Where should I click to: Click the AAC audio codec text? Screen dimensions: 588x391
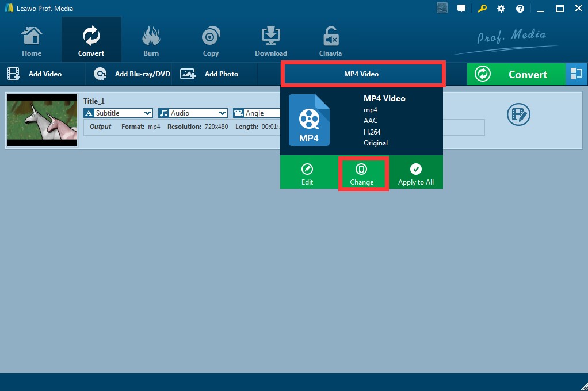(371, 121)
